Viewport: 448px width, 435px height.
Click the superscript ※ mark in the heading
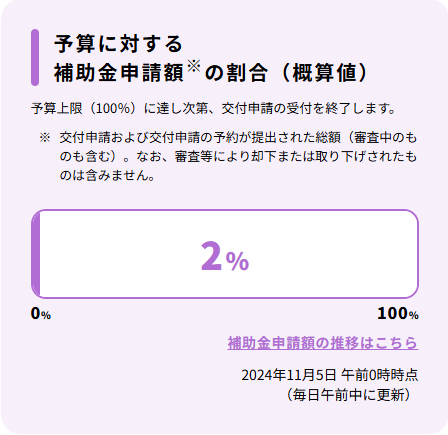194,66
